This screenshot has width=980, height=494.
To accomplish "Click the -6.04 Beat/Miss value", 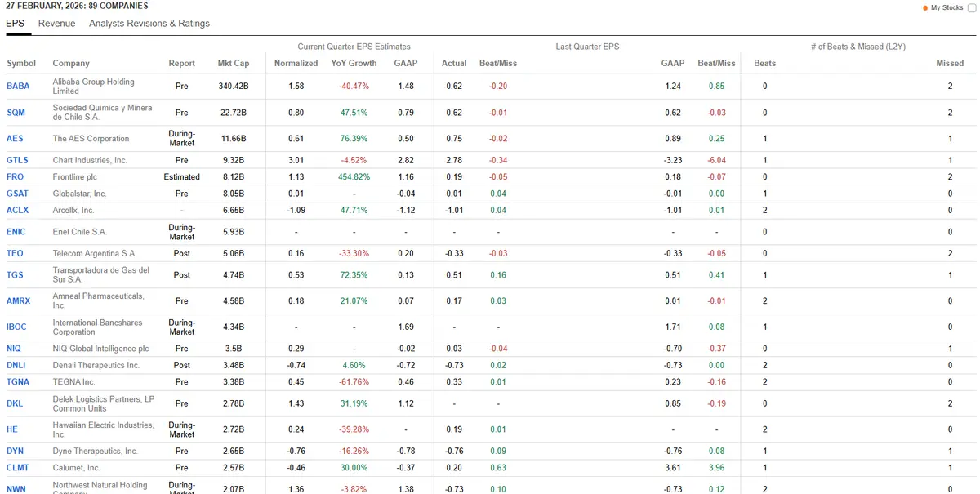I will click(x=716, y=160).
